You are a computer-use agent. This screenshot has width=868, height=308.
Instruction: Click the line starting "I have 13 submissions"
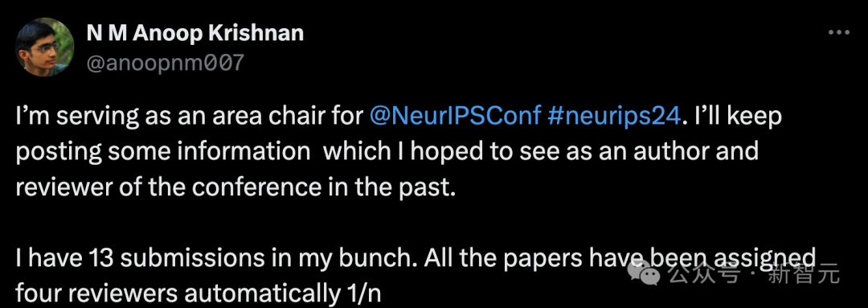point(416,259)
